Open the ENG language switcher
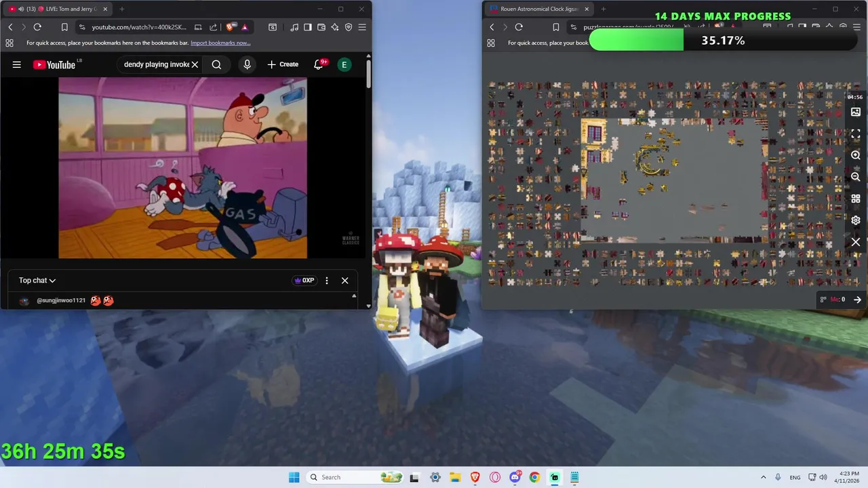This screenshot has height=488, width=868. pyautogui.click(x=795, y=477)
